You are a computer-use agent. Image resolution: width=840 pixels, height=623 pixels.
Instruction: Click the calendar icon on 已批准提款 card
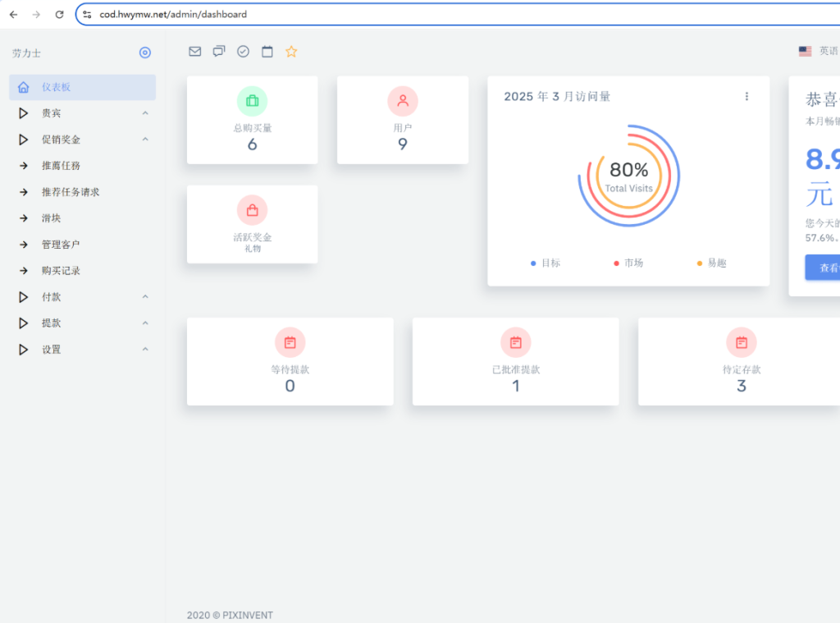[516, 342]
